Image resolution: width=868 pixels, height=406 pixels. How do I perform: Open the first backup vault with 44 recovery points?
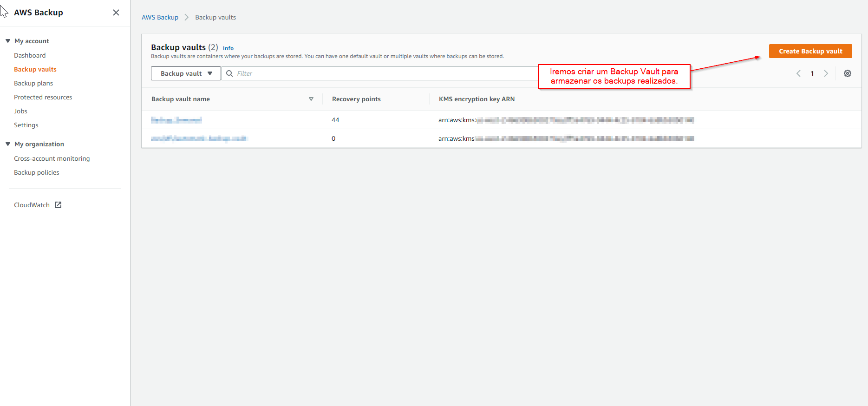[176, 120]
